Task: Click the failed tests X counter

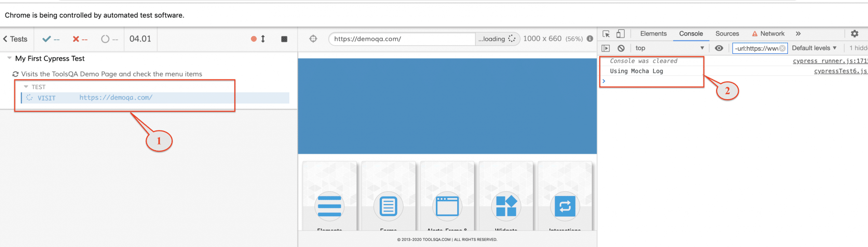Action: 80,39
